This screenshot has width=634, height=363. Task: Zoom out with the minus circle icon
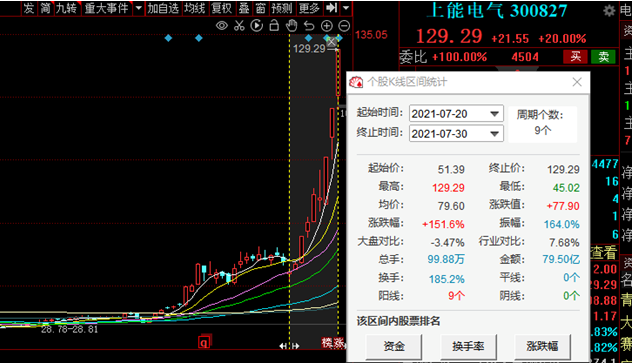pyautogui.click(x=344, y=26)
